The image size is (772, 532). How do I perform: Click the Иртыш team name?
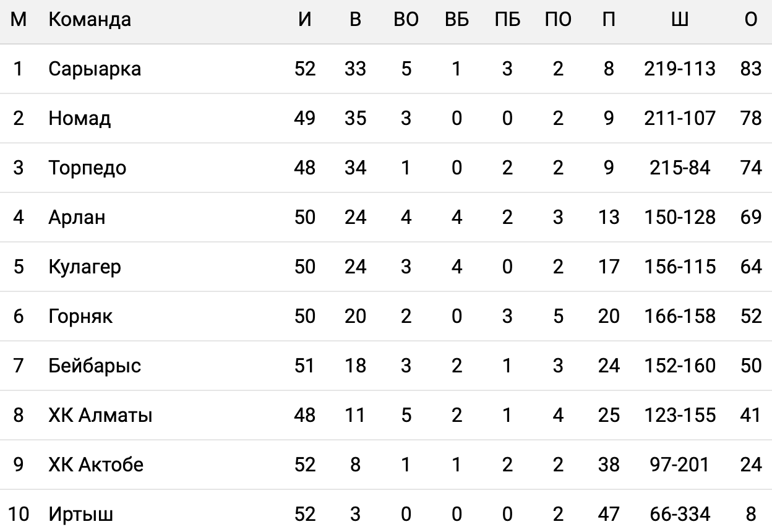click(x=80, y=514)
